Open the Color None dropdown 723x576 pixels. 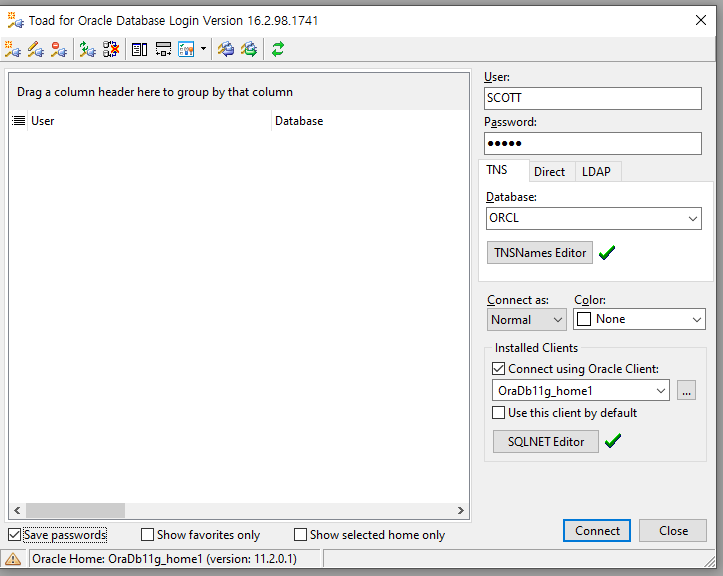[x=697, y=319]
